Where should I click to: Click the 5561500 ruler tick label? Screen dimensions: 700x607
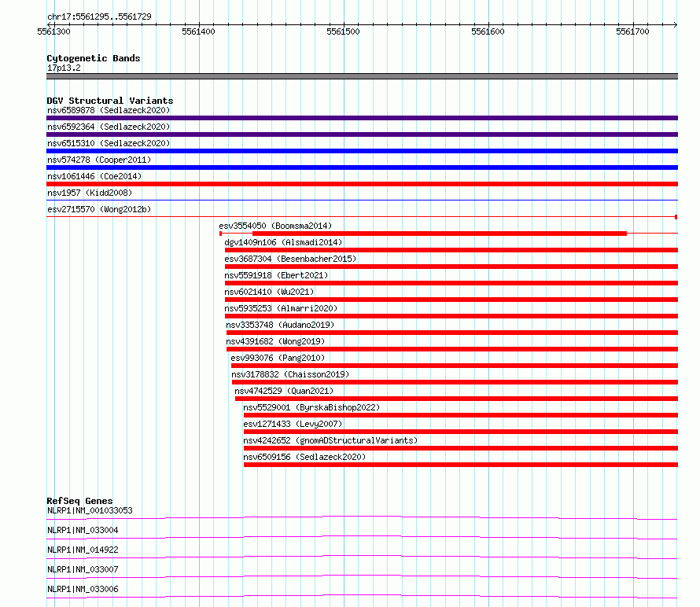point(343,31)
